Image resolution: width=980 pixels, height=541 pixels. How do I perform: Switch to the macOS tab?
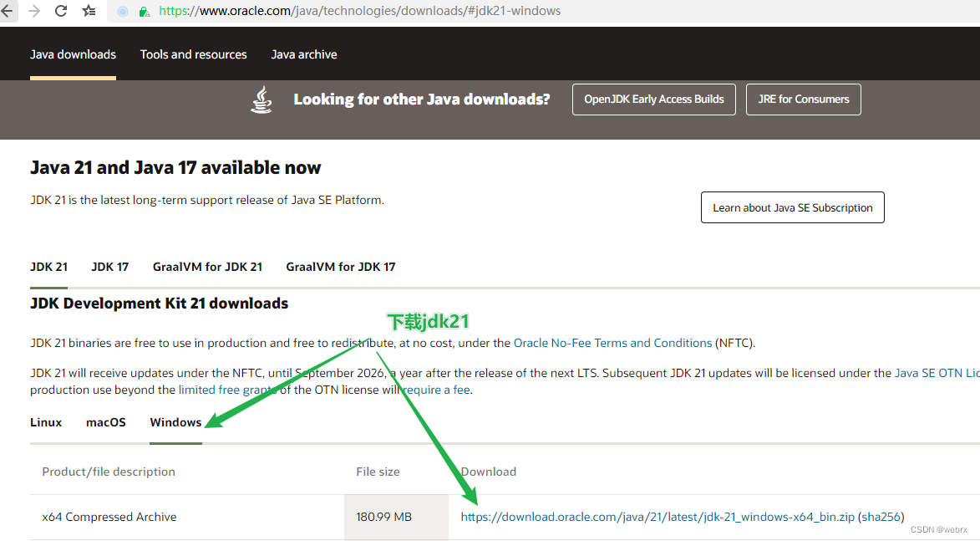(105, 422)
